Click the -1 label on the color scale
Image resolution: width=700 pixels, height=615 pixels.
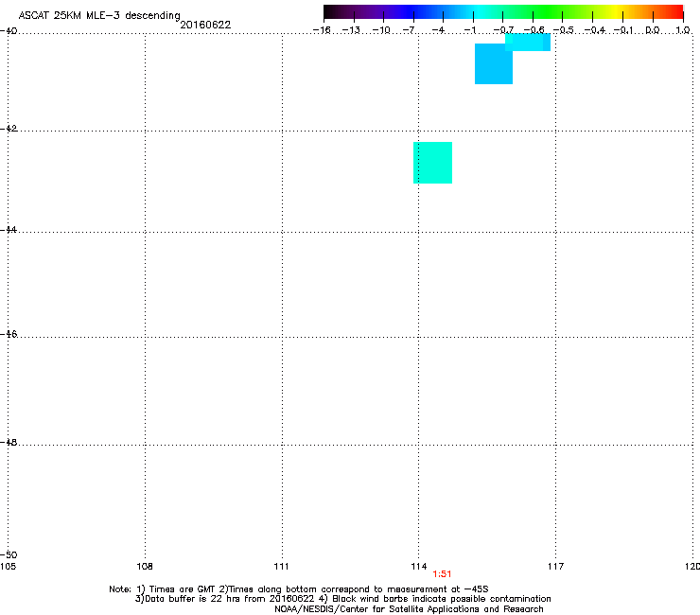pyautogui.click(x=469, y=30)
